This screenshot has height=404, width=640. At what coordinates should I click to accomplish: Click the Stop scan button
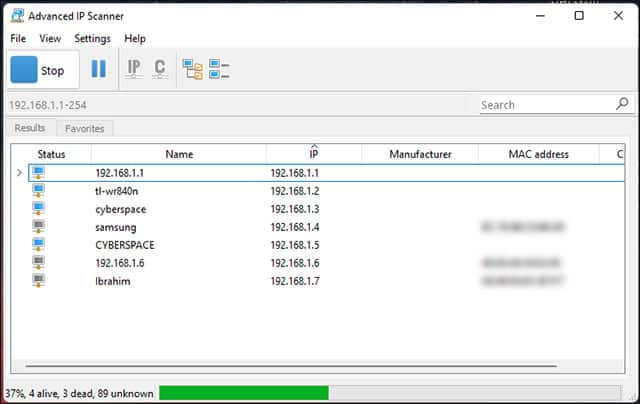pyautogui.click(x=38, y=70)
